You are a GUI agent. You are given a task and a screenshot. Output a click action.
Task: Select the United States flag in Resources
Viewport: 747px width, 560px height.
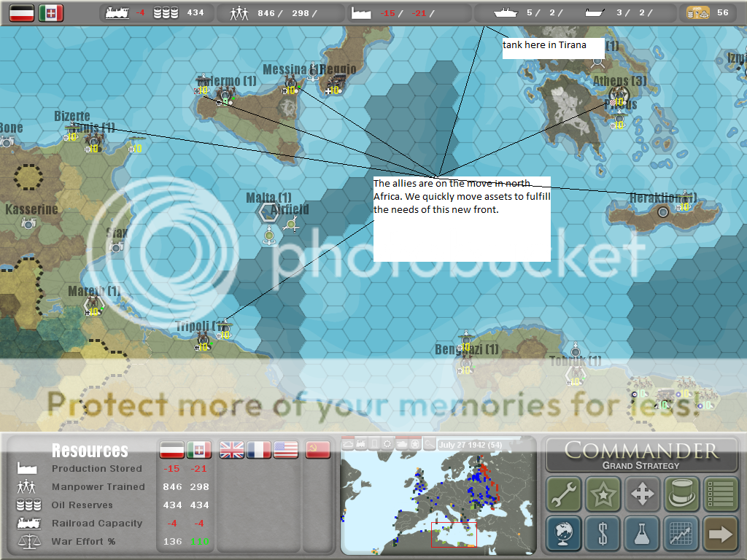point(286,450)
